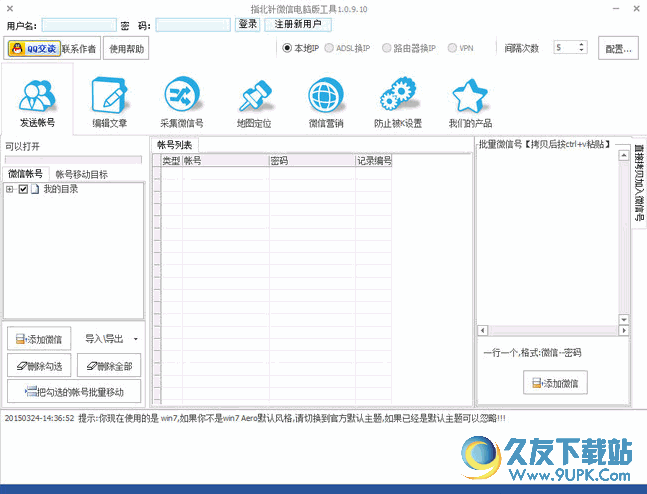Increase the 间隔次数 spinner value
The width and height of the screenshot is (647, 494).
582,44
